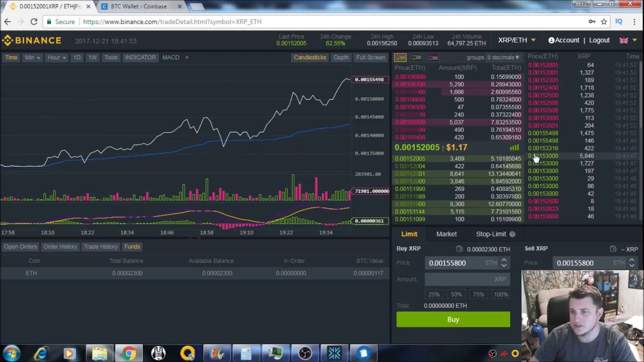
Task: Set buy amount to 100%
Action: coord(501,294)
